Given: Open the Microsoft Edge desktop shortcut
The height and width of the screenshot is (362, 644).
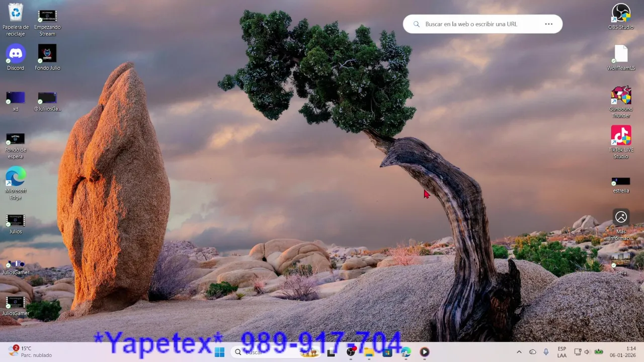Looking at the screenshot, I should pos(16,184).
